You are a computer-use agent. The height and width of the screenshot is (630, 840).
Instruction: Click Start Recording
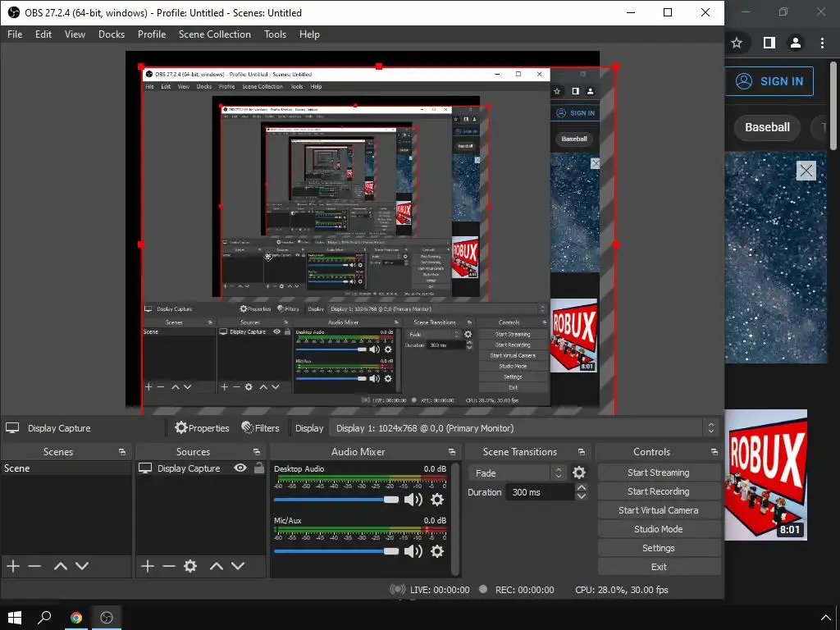click(x=659, y=491)
